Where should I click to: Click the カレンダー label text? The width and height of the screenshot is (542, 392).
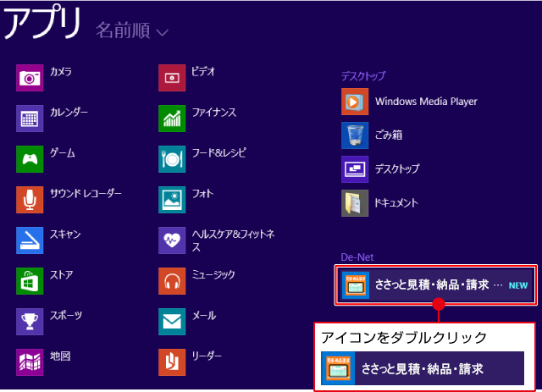(69, 113)
